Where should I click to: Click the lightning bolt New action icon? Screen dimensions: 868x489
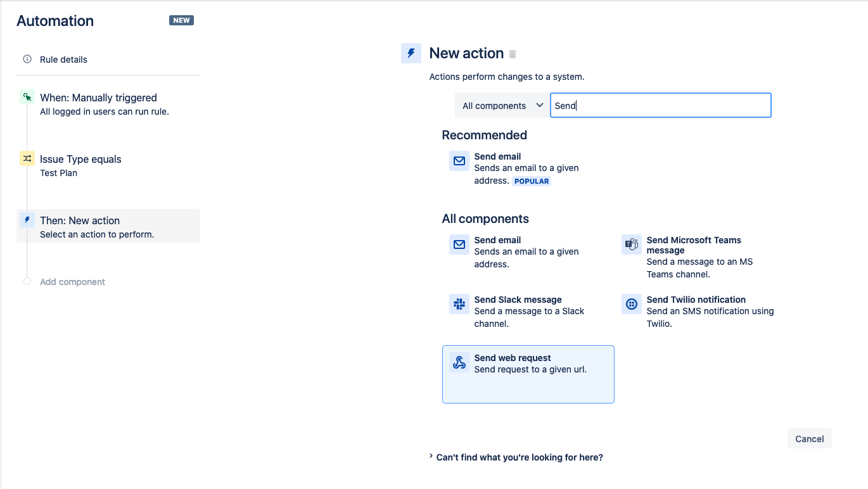[x=411, y=53]
